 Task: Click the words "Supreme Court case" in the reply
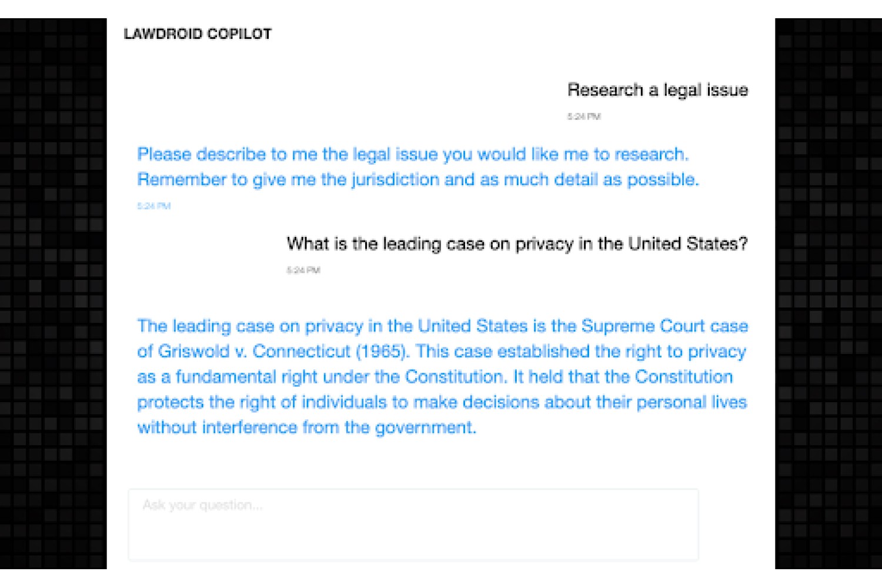[664, 326]
